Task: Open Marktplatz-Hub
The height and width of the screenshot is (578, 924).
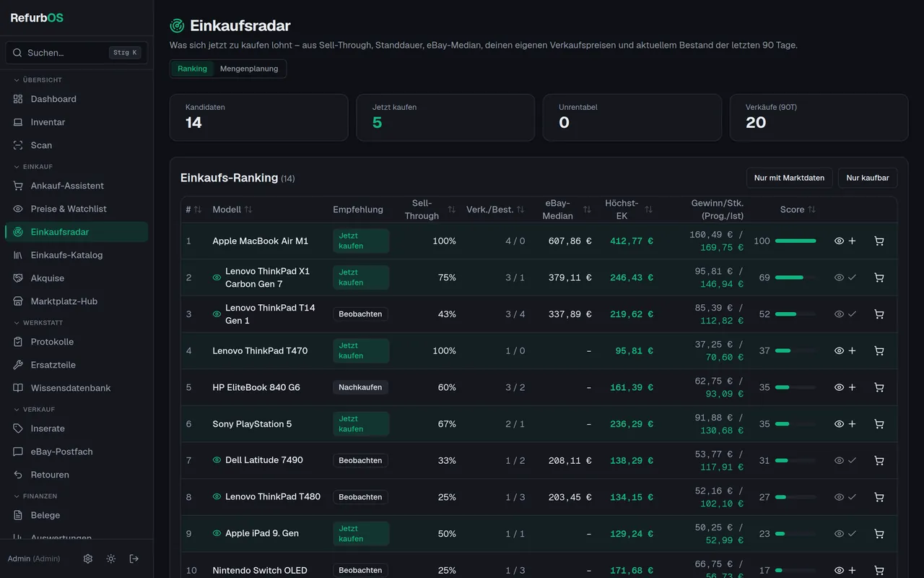Action: 77,301
